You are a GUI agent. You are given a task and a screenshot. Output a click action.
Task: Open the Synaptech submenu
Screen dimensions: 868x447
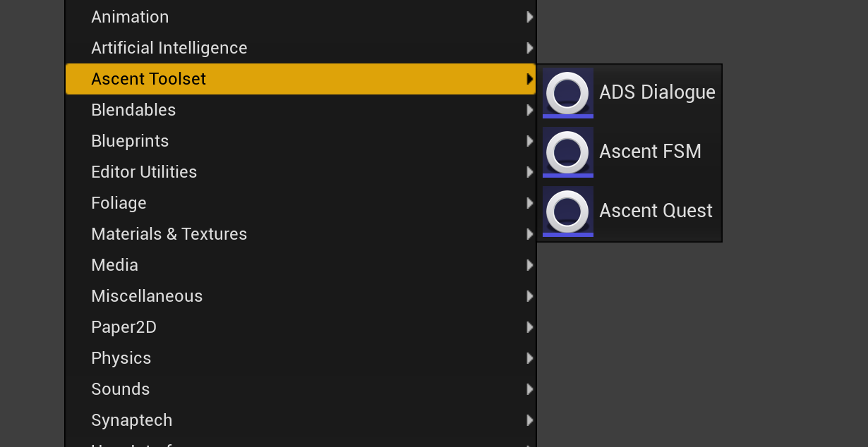pos(131,420)
